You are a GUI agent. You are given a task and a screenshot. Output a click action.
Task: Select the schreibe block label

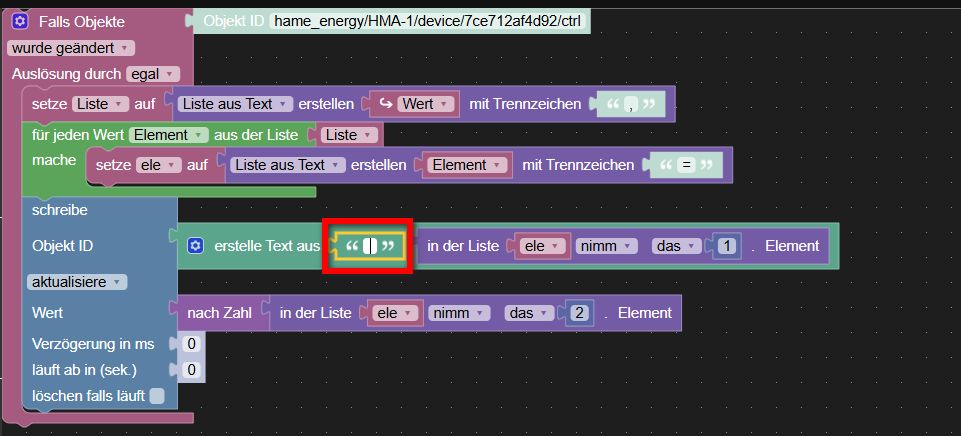(60, 210)
